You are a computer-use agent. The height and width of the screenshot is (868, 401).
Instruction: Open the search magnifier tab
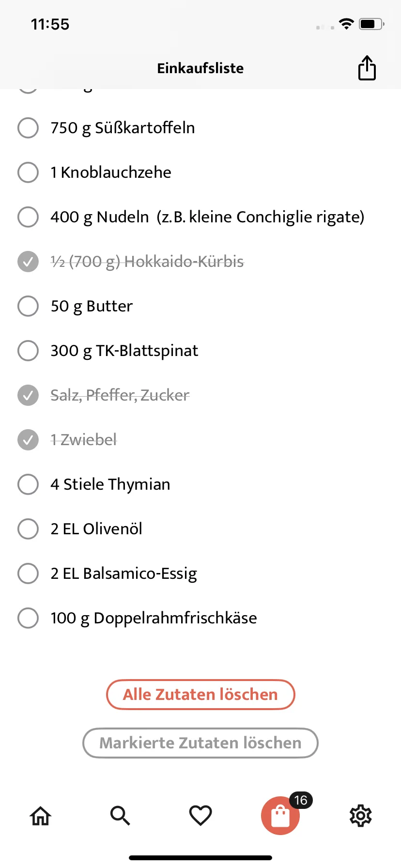(120, 816)
